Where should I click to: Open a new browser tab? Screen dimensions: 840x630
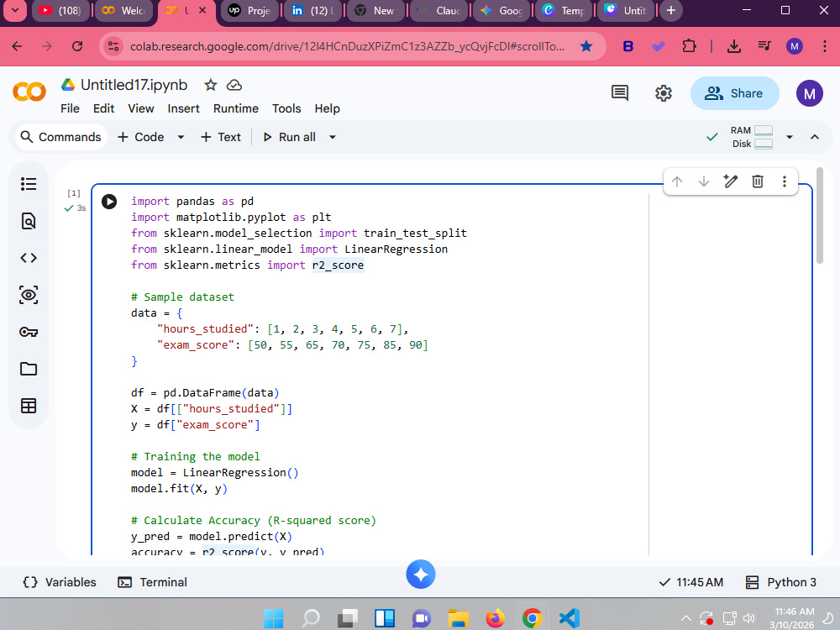click(670, 10)
